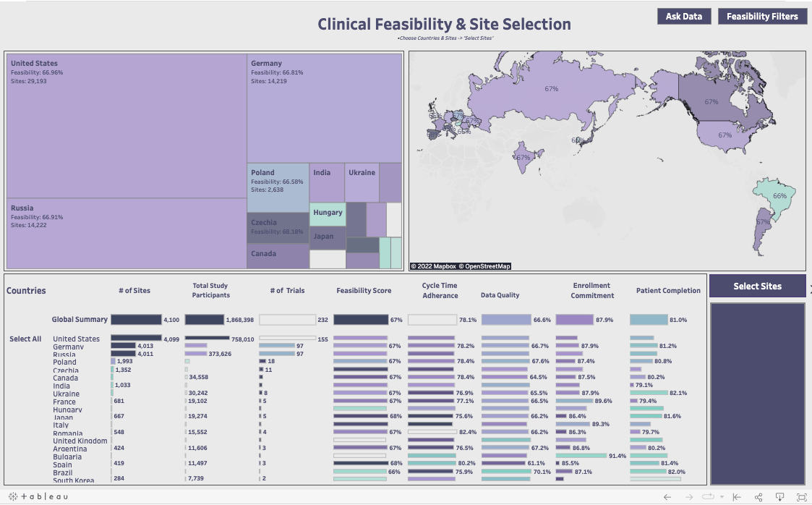Click India on the world map

[523, 158]
